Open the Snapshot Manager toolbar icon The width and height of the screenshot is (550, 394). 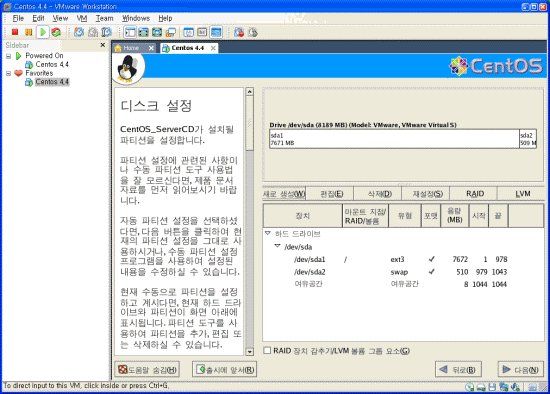106,32
